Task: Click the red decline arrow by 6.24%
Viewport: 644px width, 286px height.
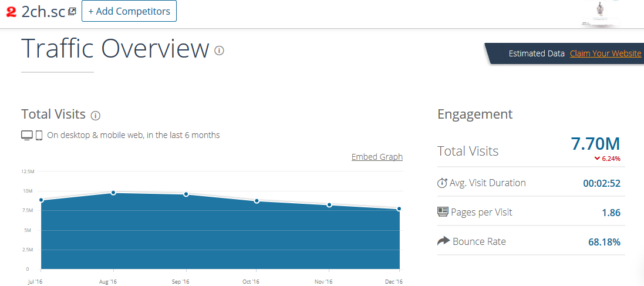Action: click(597, 158)
